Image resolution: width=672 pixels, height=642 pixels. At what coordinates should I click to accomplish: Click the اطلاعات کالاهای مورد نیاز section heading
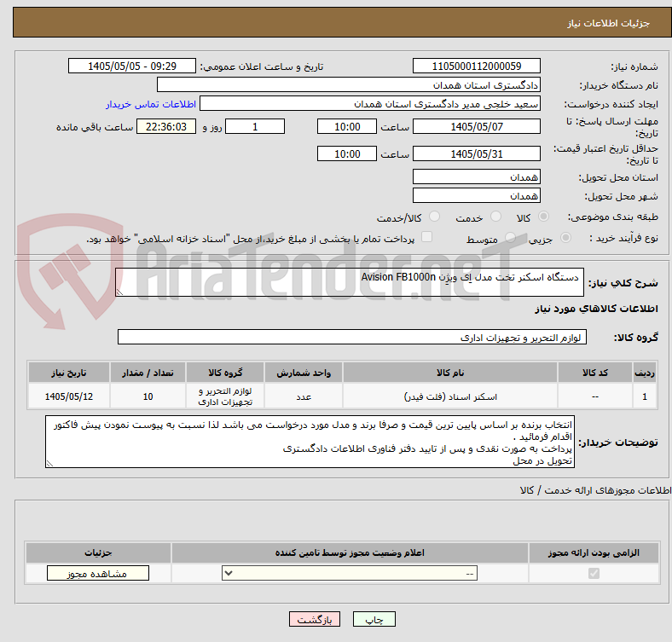[596, 309]
